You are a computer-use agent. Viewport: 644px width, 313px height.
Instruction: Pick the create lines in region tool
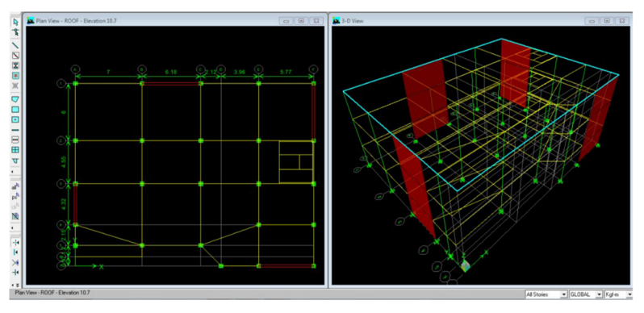[x=15, y=56]
